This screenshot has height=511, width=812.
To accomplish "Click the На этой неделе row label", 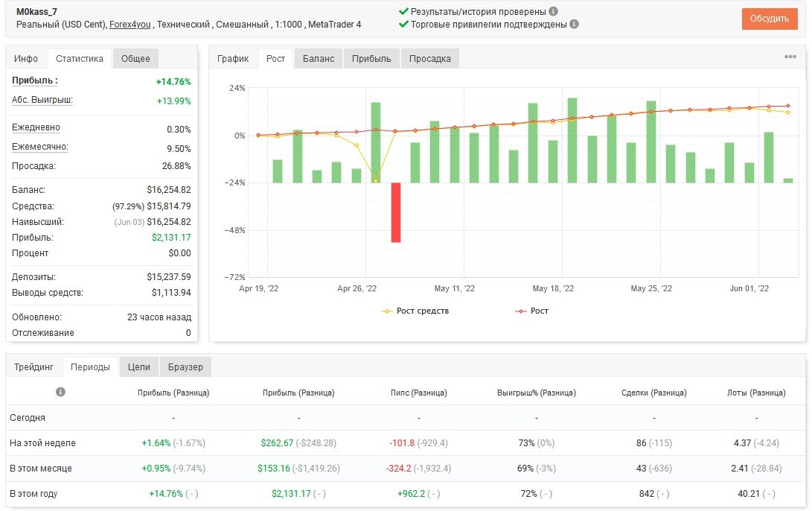I will click(42, 443).
